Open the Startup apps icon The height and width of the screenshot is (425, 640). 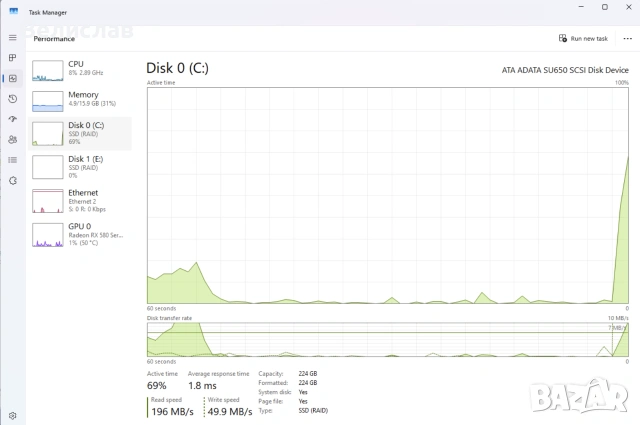(13, 119)
